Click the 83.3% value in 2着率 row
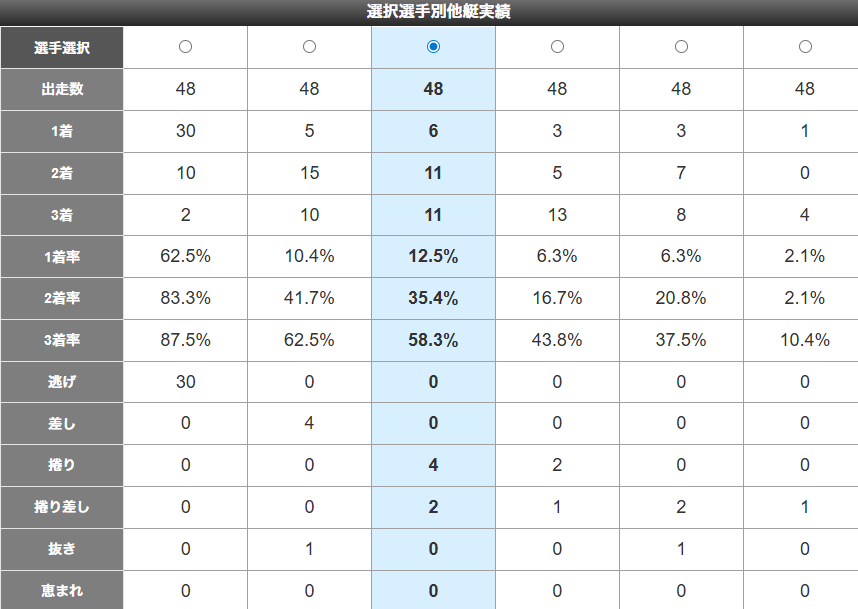858x609 pixels. (185, 298)
